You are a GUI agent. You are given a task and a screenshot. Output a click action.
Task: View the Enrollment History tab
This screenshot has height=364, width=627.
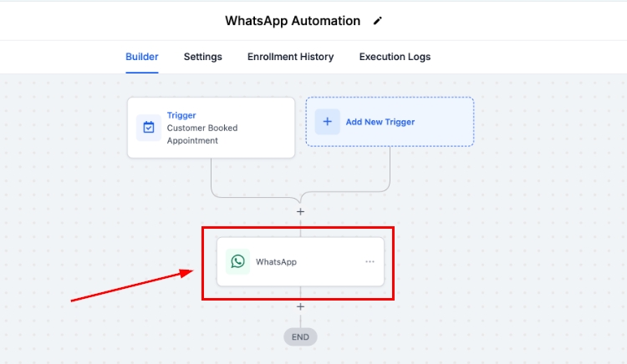pos(290,57)
